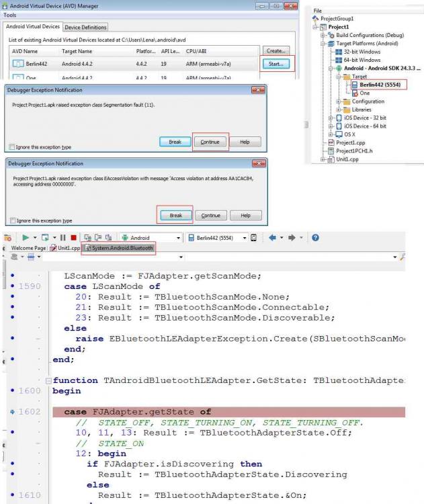424x504 pixels.
Task: Click the Start... button in AVD Manager
Action: tap(276, 64)
